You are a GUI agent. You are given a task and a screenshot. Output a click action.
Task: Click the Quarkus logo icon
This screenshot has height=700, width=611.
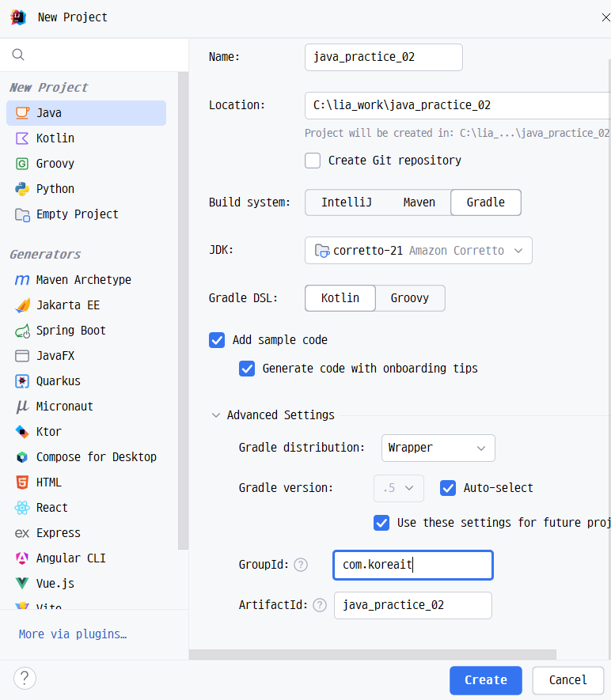pyautogui.click(x=22, y=381)
